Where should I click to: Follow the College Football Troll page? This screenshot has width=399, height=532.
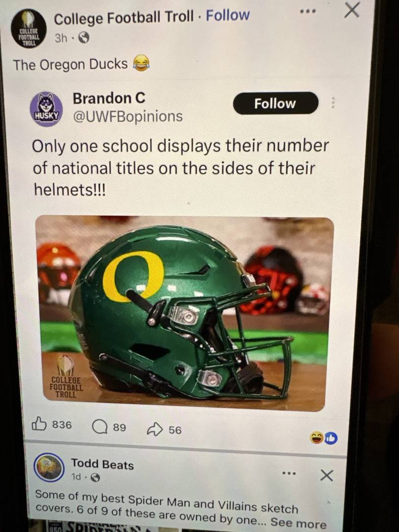tap(228, 16)
